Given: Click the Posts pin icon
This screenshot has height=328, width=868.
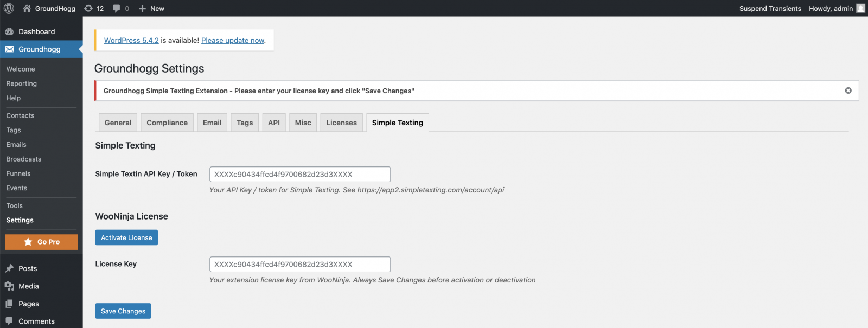Looking at the screenshot, I should pyautogui.click(x=9, y=268).
